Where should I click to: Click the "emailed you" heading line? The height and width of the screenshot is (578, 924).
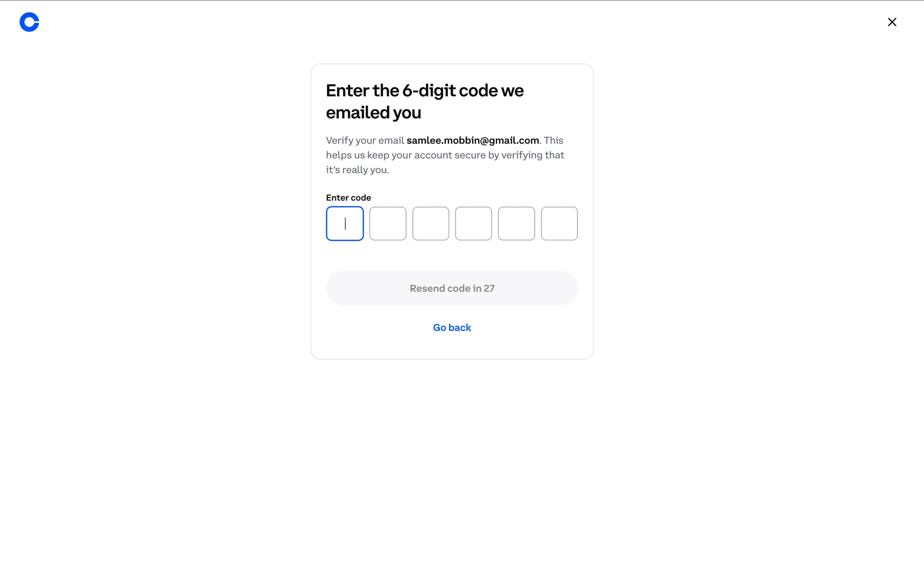tap(373, 113)
